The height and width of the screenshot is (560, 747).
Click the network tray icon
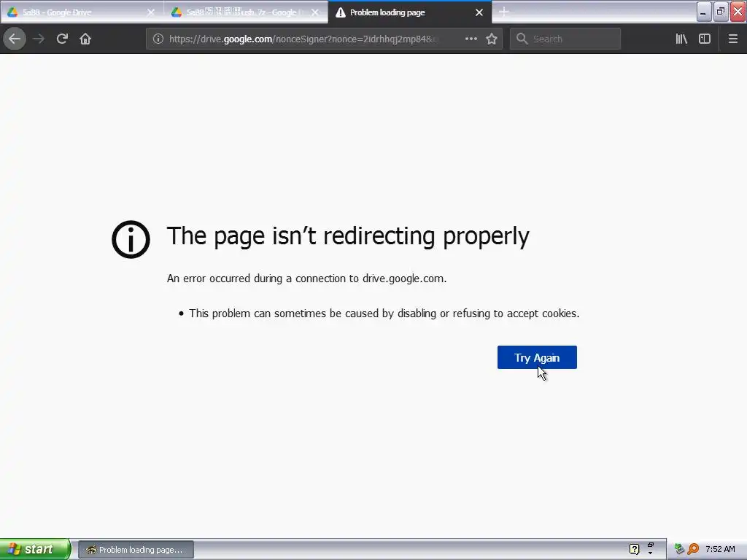(x=679, y=550)
